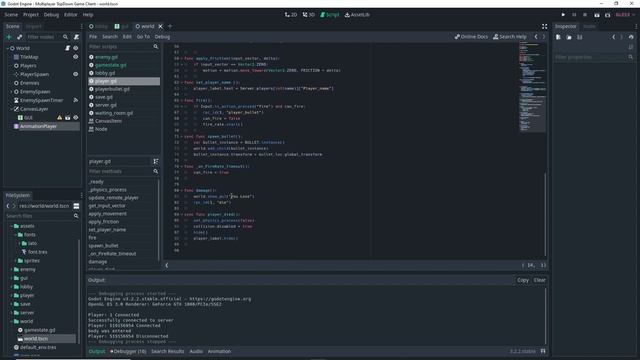Add a new node with the plus icon
The image size is (640, 360).
[9, 37]
